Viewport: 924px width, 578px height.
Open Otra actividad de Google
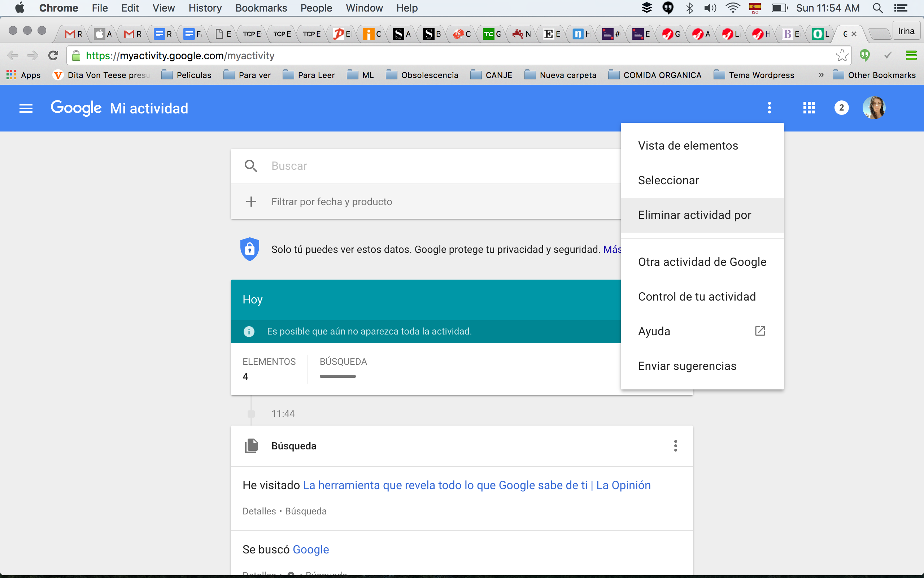click(702, 262)
